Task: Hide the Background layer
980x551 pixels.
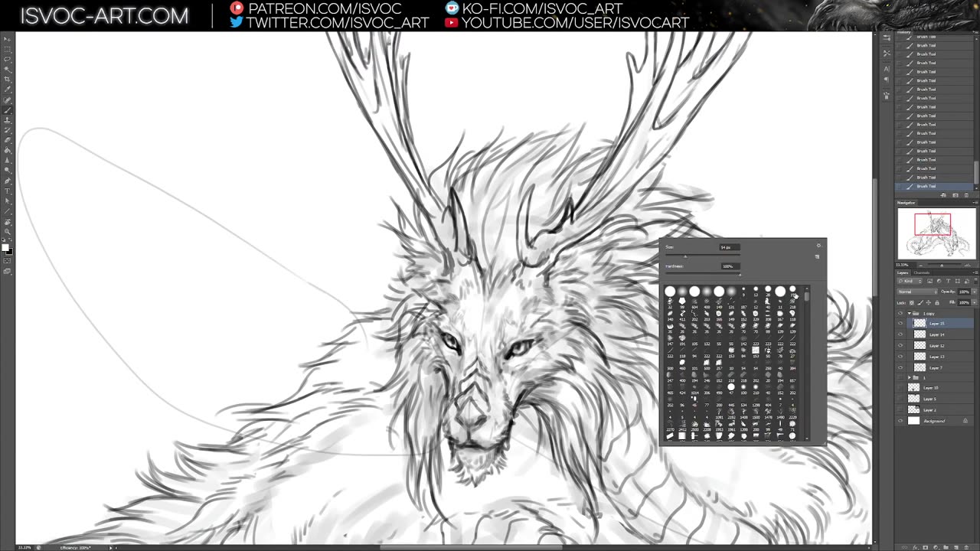Action: click(x=900, y=421)
